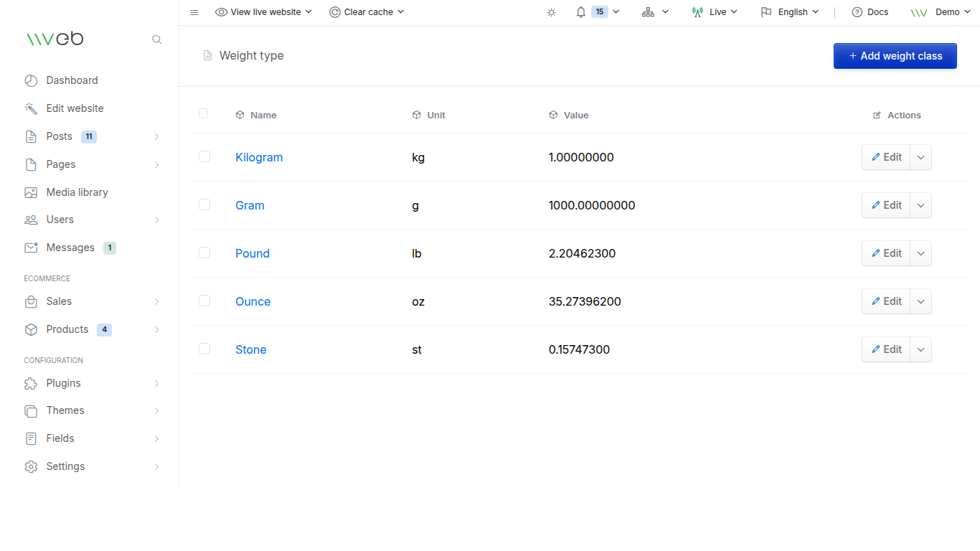
Task: Open the Kilogram row actions dropdown arrow
Action: pos(921,157)
